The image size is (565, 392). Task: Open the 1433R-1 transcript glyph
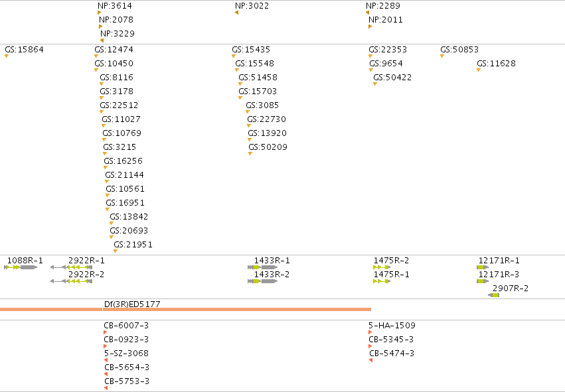263,267
